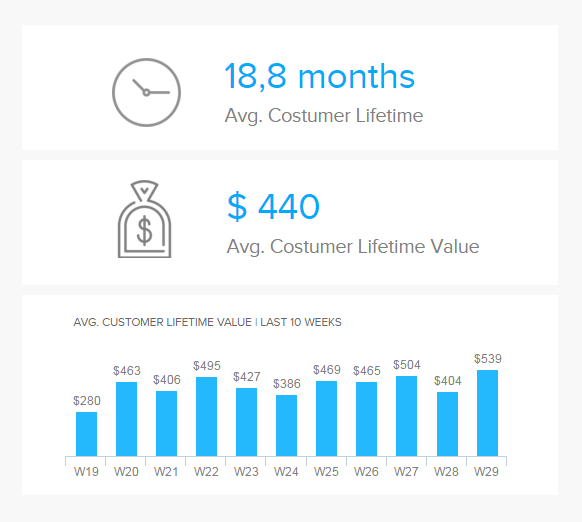This screenshot has width=582, height=522.
Task: Click the clock icon
Action: tap(146, 92)
